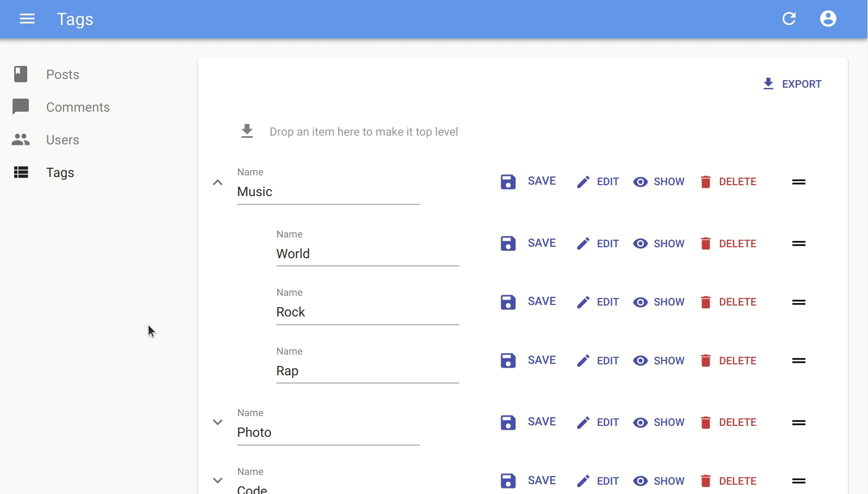Image resolution: width=868 pixels, height=494 pixels.
Task: Expand the Photo tag node
Action: click(218, 422)
